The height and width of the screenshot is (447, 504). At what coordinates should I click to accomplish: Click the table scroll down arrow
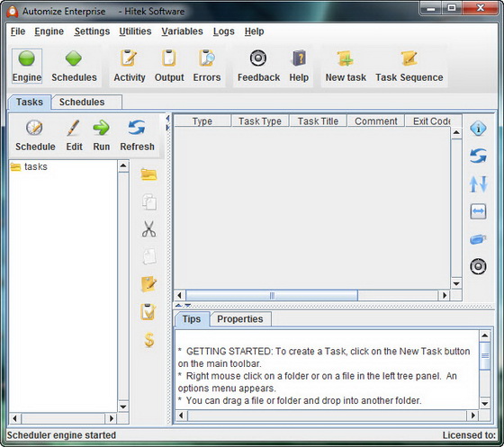click(x=456, y=283)
